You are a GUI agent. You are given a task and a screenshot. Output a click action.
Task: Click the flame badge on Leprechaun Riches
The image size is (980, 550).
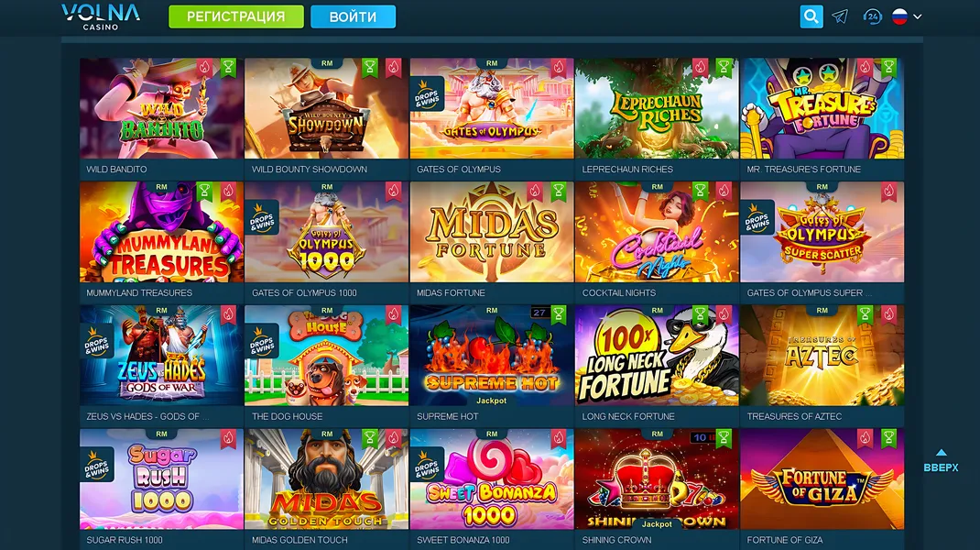[700, 68]
